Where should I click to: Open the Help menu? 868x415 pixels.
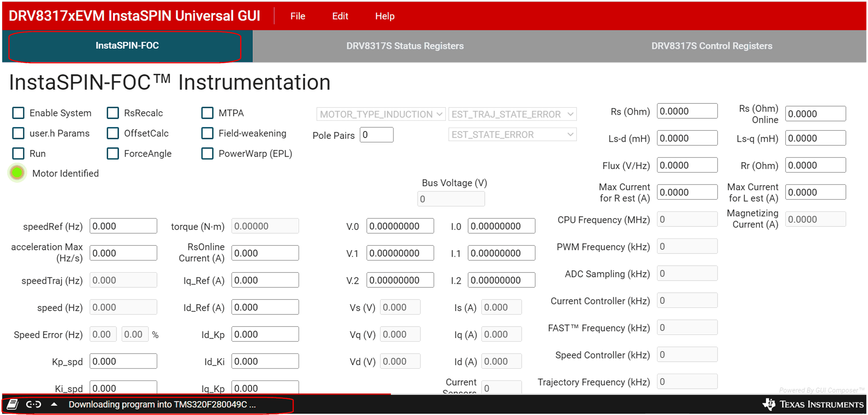click(384, 16)
